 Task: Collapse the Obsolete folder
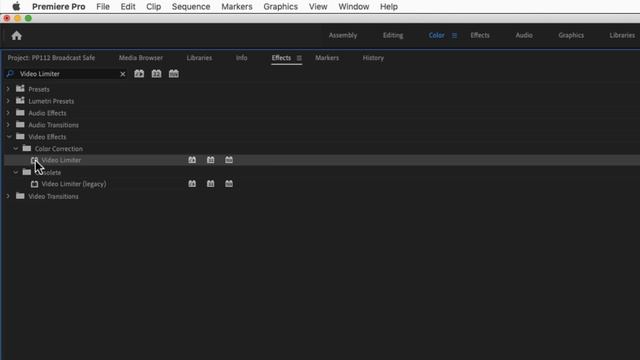(16, 172)
